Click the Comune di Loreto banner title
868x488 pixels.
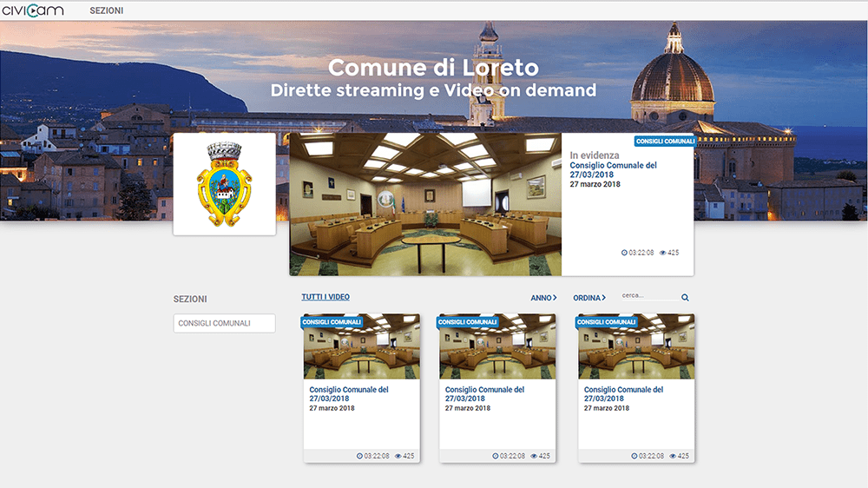pyautogui.click(x=433, y=68)
